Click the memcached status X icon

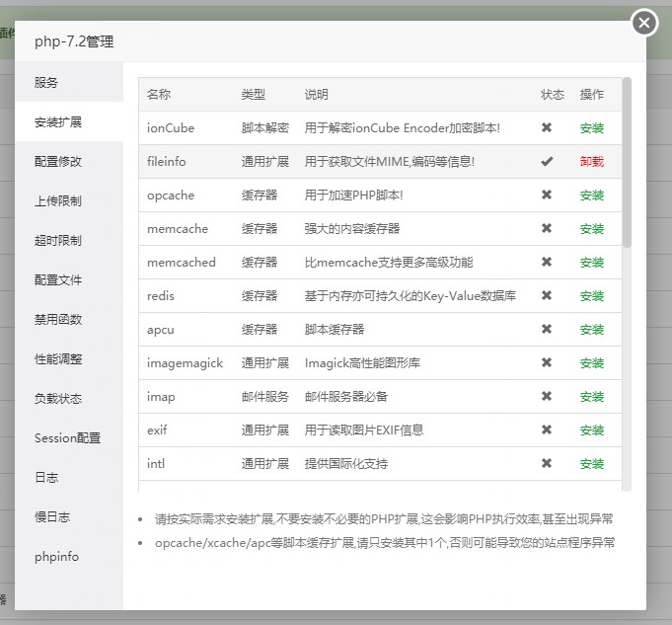pyautogui.click(x=547, y=263)
